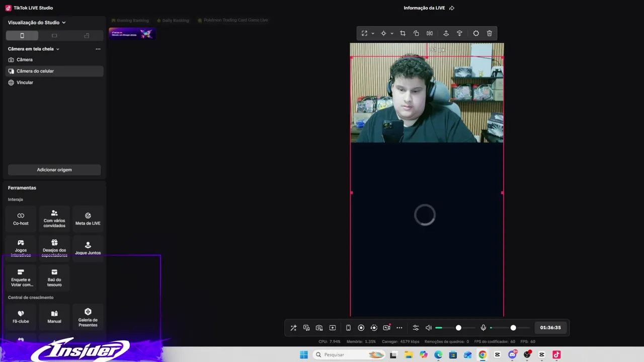
Task: Click the camera preview in canvas
Action: point(427,93)
